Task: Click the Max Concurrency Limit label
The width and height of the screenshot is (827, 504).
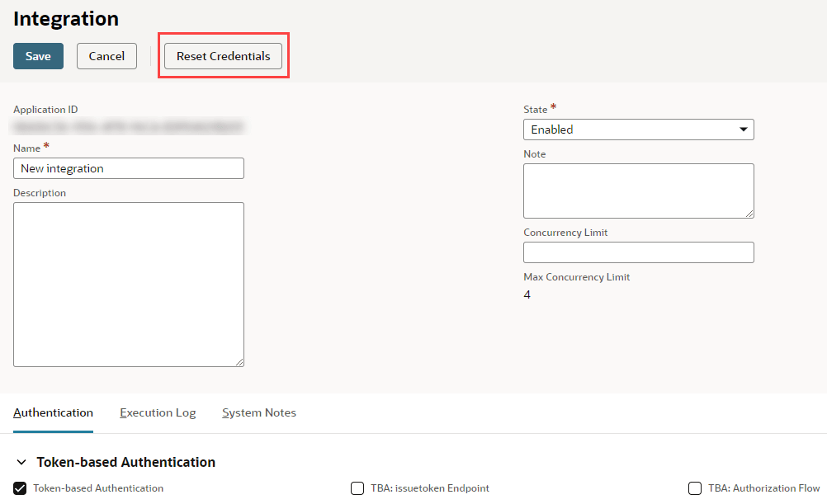Action: coord(576,277)
